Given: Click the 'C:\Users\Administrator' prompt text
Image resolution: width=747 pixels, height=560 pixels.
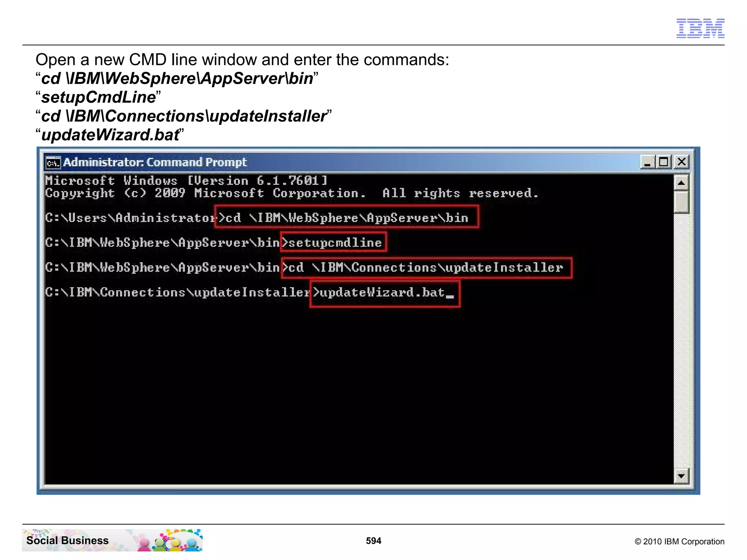Looking at the screenshot, I should tap(131, 218).
